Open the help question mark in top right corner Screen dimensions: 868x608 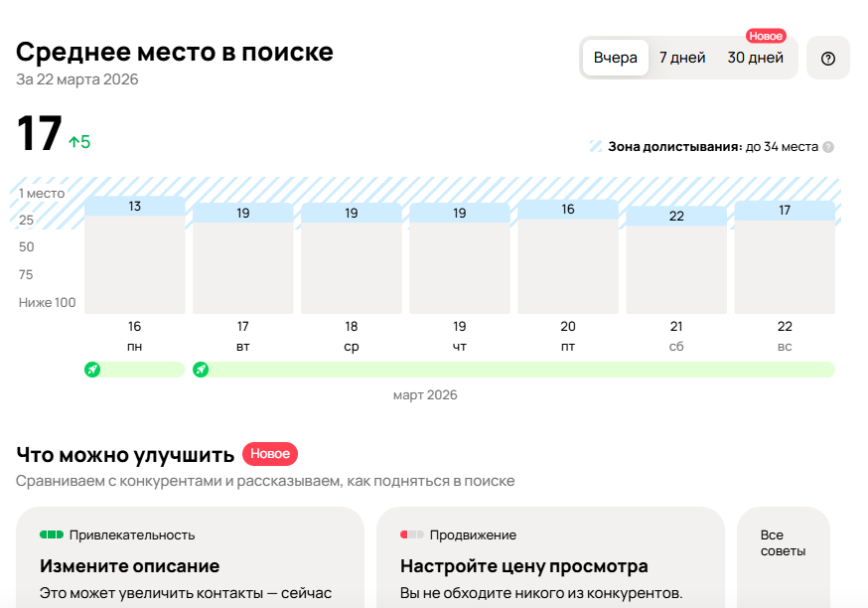(x=828, y=58)
